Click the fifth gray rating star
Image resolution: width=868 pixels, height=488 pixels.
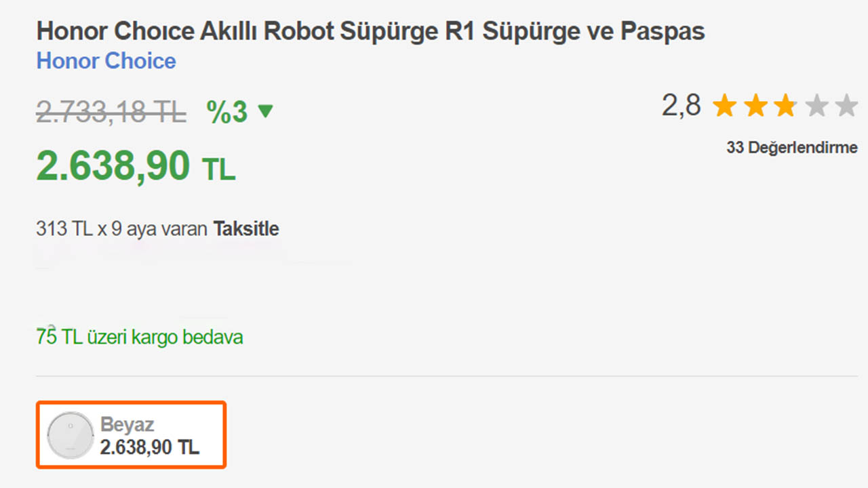pyautogui.click(x=846, y=106)
